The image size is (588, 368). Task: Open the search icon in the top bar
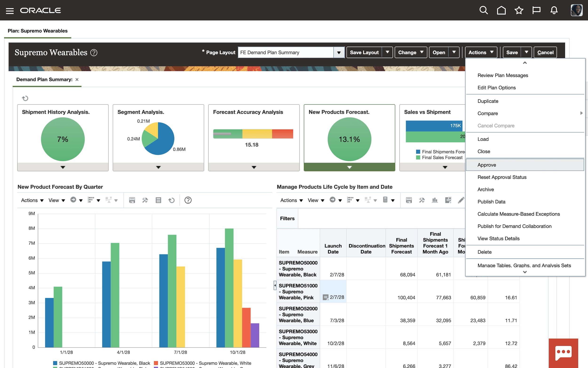484,10
